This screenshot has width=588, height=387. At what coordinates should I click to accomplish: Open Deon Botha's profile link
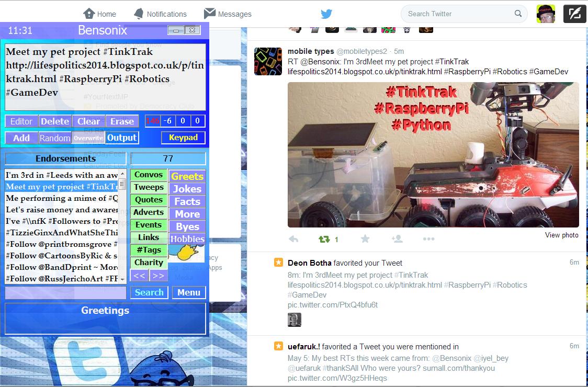[x=310, y=263]
